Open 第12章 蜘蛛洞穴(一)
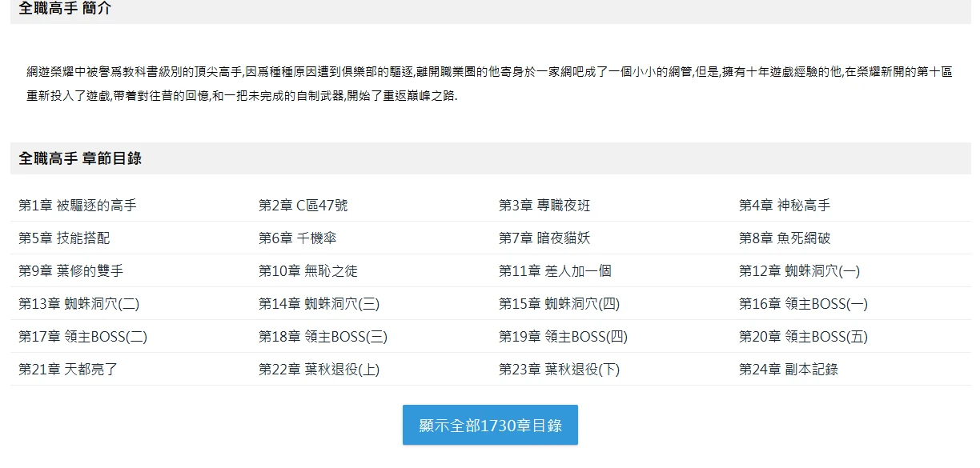The height and width of the screenshot is (468, 980). tap(799, 271)
